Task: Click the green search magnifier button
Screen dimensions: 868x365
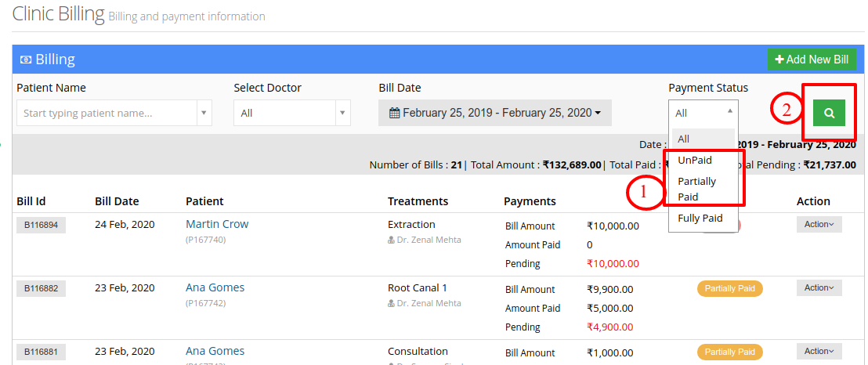Action: tap(829, 113)
